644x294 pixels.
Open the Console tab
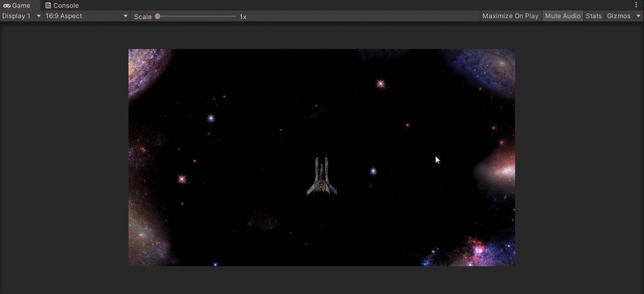[x=62, y=6]
